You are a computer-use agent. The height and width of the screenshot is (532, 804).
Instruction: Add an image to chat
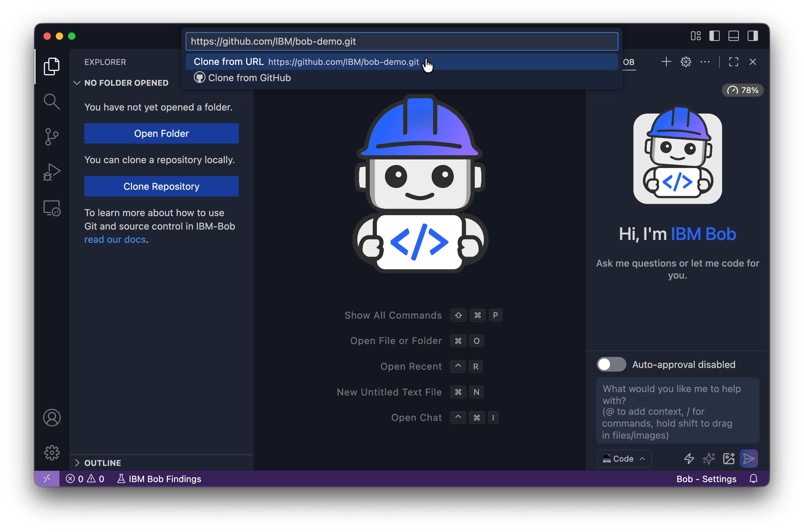729,459
